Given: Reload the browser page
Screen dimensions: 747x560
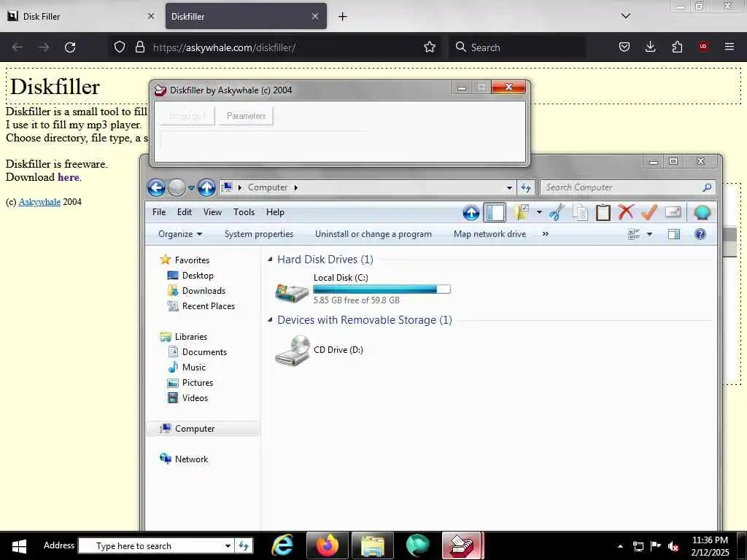Looking at the screenshot, I should [x=70, y=47].
